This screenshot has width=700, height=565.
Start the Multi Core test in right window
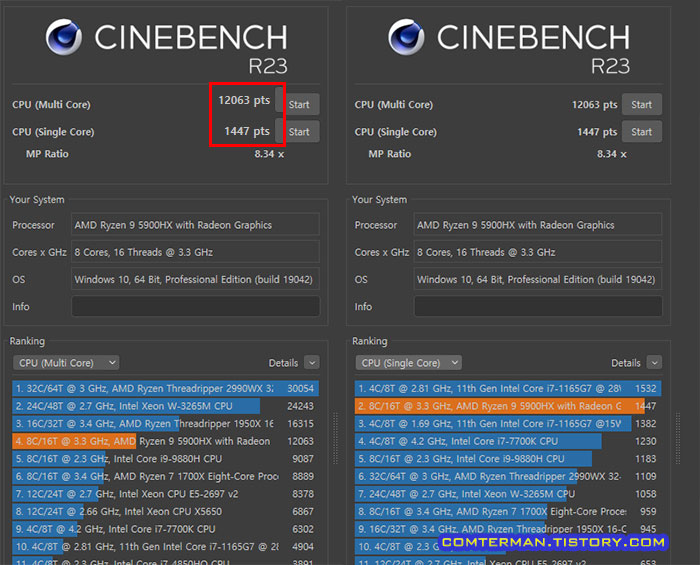(642, 104)
